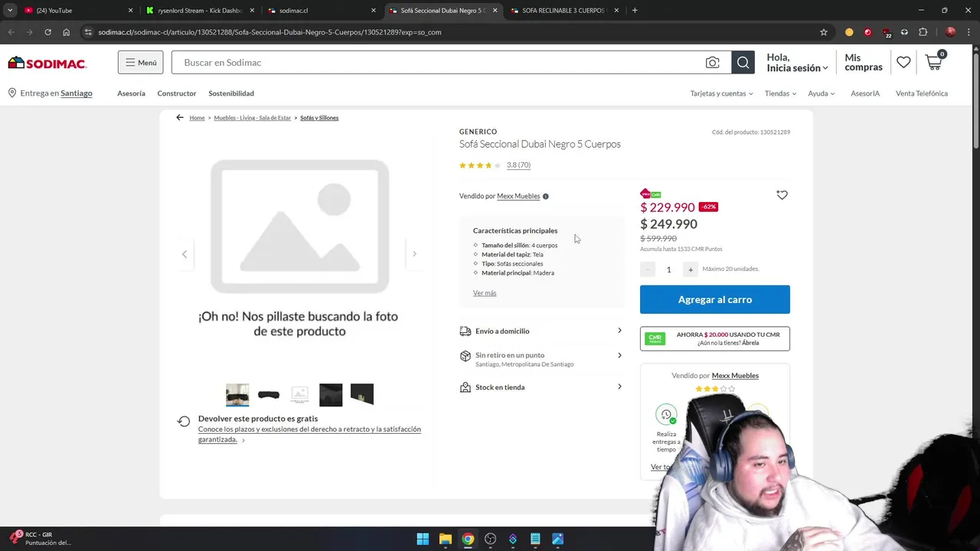Image resolution: width=980 pixels, height=551 pixels.
Task: Open File Explorer from taskbar
Action: [x=445, y=539]
